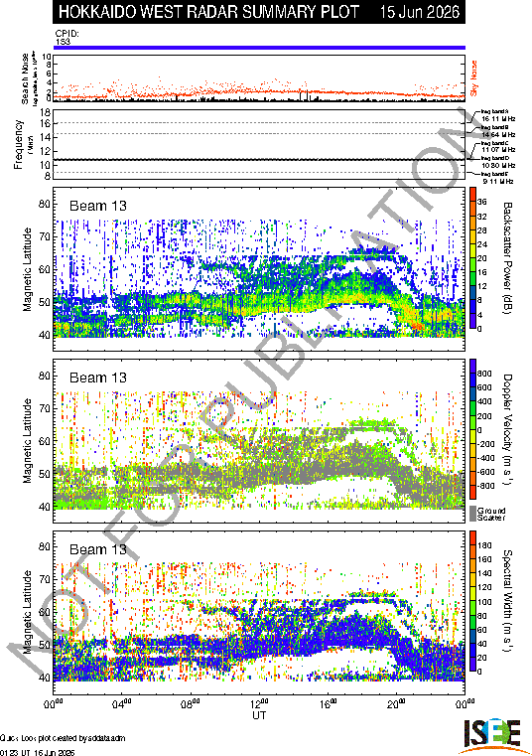
Task: Click the Spectral Width color bar
Action: pyautogui.click(x=473, y=601)
